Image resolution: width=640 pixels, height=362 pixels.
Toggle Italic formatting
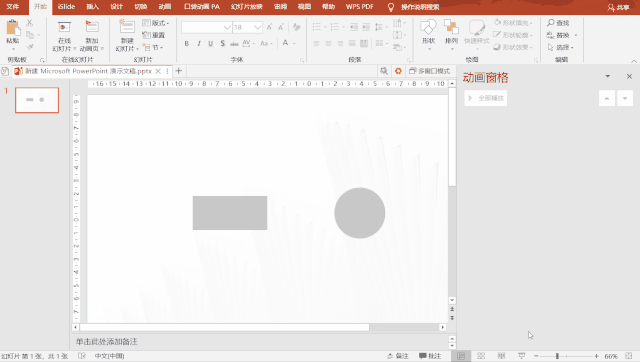[x=199, y=43]
